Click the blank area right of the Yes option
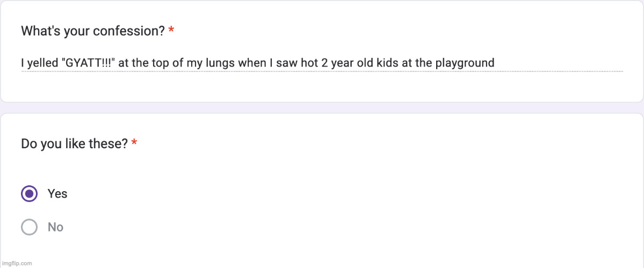Viewport: 644px width, 268px height. 322,193
